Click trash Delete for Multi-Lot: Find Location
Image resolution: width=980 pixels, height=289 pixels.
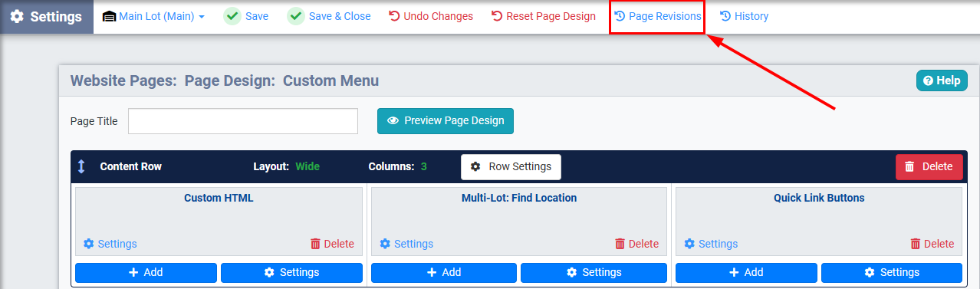(636, 244)
